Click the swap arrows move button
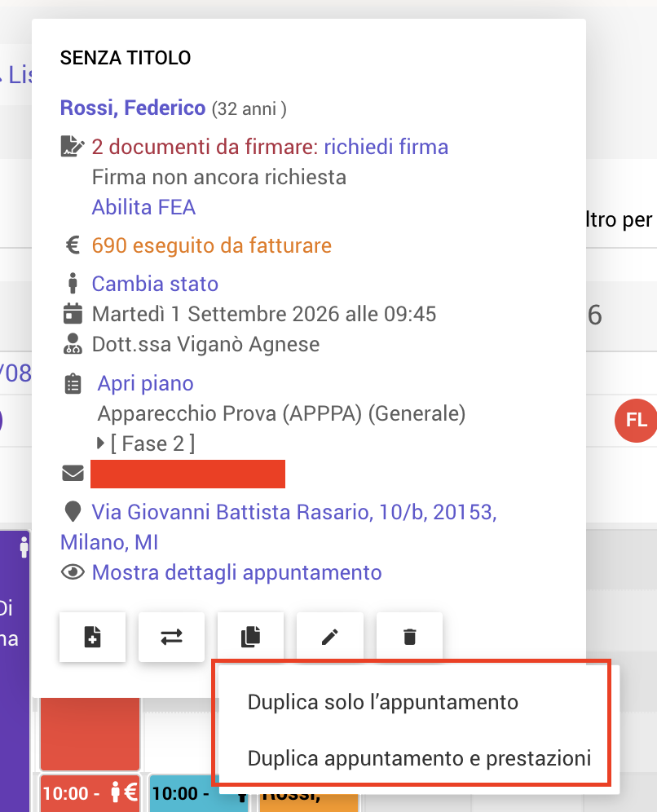The width and height of the screenshot is (657, 812). [171, 637]
